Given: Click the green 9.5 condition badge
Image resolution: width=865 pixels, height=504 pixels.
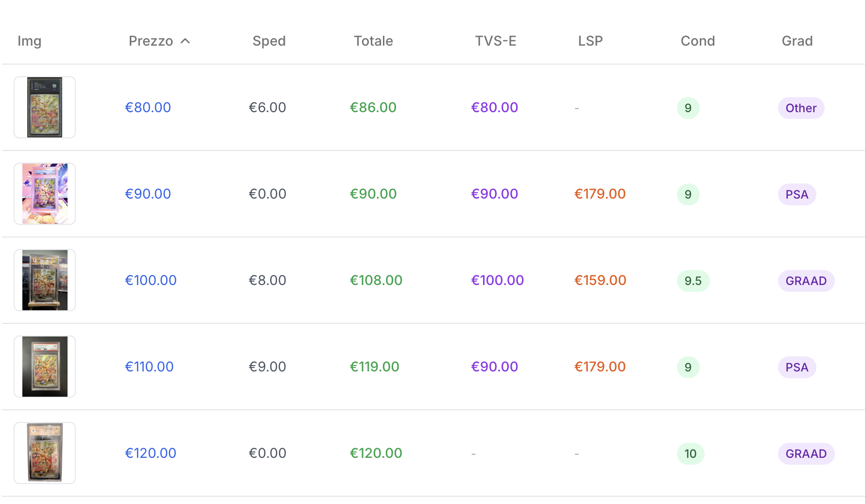Looking at the screenshot, I should tap(693, 281).
